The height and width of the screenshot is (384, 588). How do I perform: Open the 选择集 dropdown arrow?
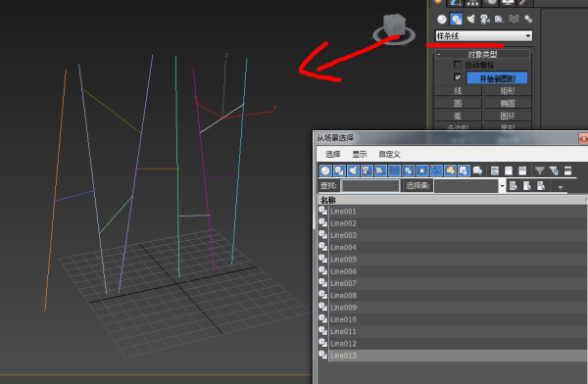tap(502, 186)
